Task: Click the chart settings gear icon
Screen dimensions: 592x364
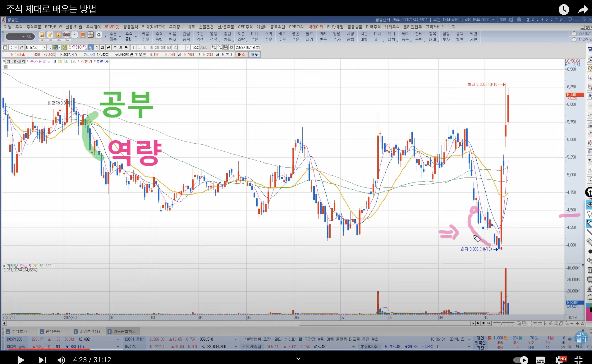Action: pyautogui.click(x=231, y=47)
